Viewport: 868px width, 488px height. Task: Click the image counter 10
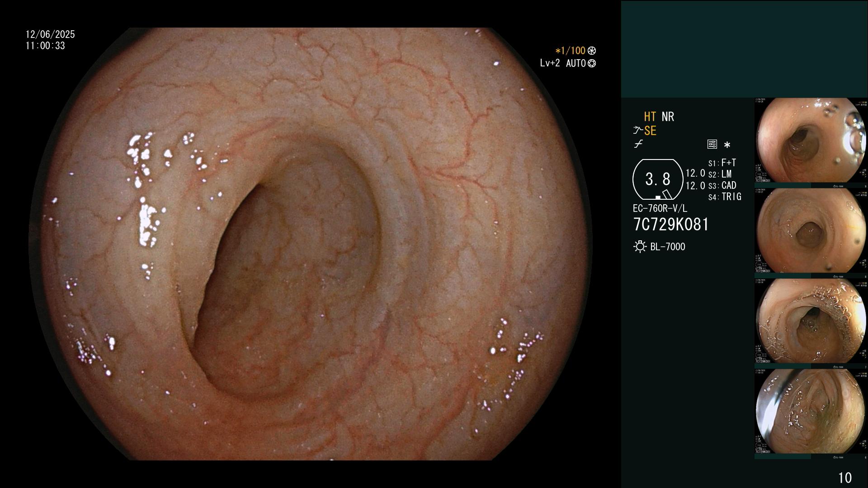(x=845, y=478)
